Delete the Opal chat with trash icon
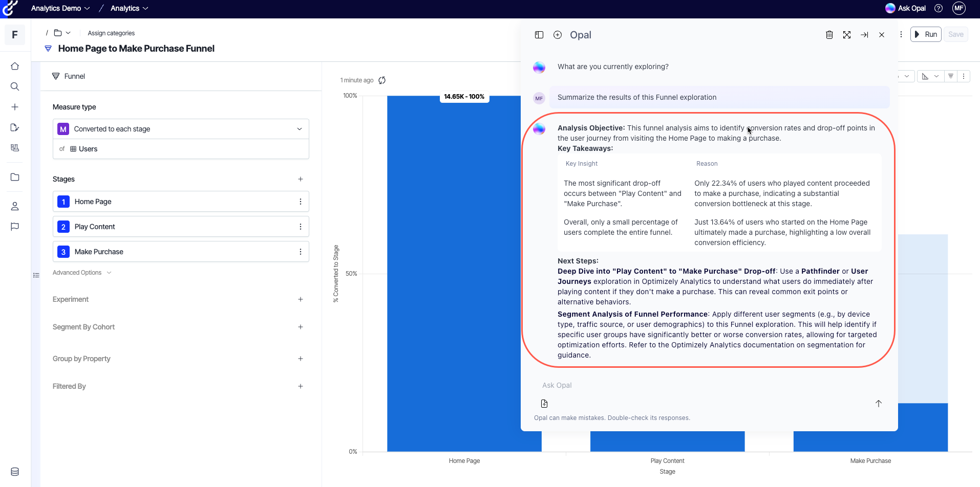 click(829, 35)
